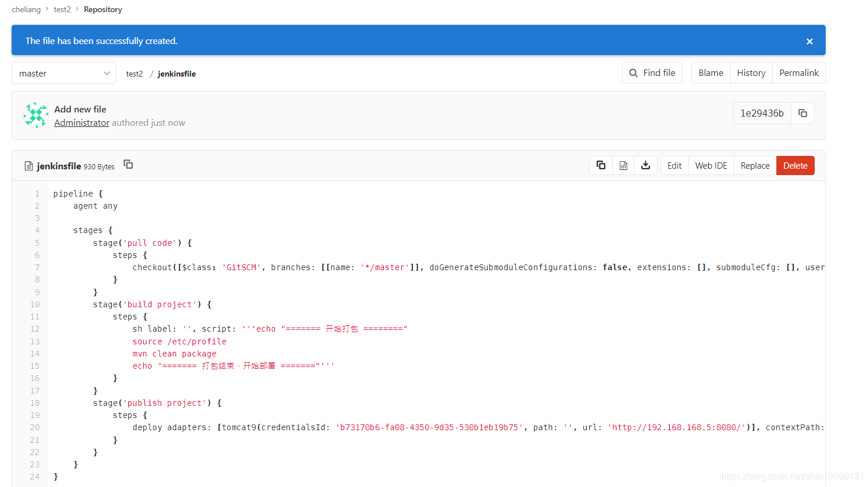This screenshot has width=868, height=487.
Task: View the file History
Action: coord(751,73)
